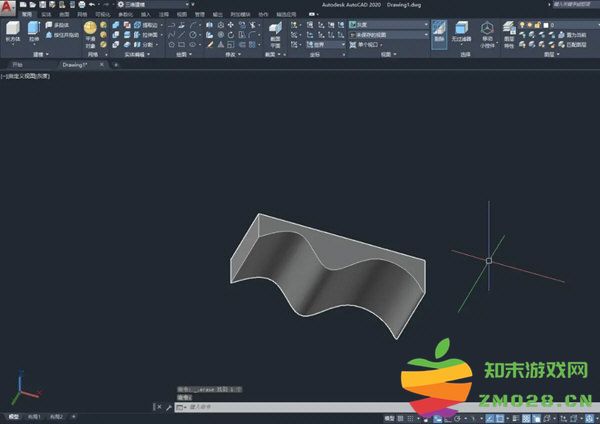The width and height of the screenshot is (600, 424).
Task: Select the Polygon drawing tool
Action: [x=171, y=45]
